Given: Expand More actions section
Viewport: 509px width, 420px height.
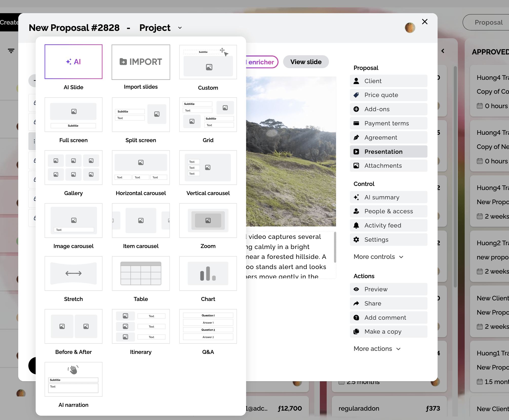Looking at the screenshot, I should click(377, 349).
